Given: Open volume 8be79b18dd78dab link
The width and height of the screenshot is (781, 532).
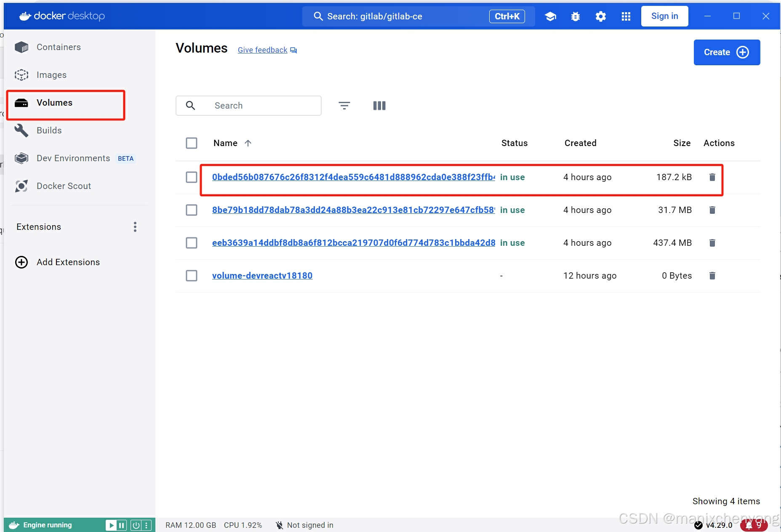Looking at the screenshot, I should click(x=354, y=210).
